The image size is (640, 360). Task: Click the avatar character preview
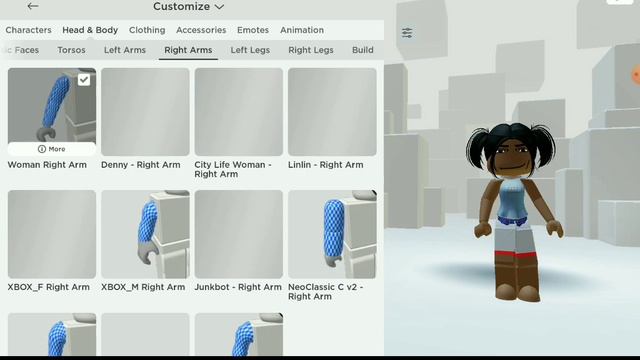514,212
